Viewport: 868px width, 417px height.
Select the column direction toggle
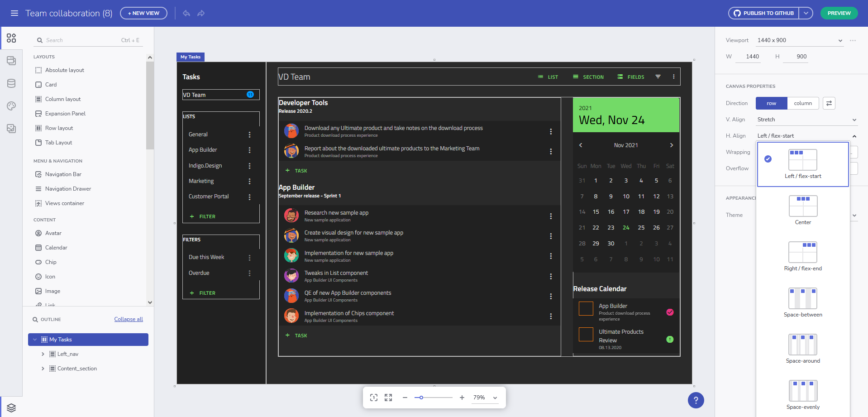pyautogui.click(x=803, y=103)
